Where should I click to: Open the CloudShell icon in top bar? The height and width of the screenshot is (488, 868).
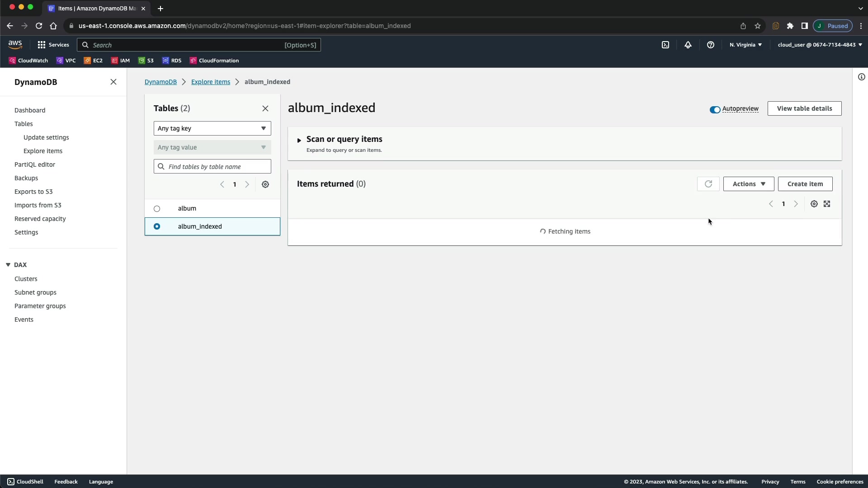[665, 45]
